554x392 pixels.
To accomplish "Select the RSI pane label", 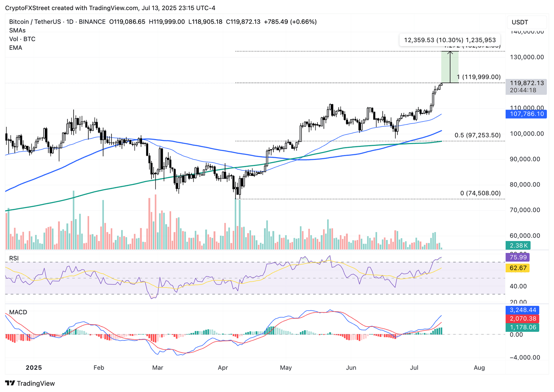I will (x=14, y=258).
